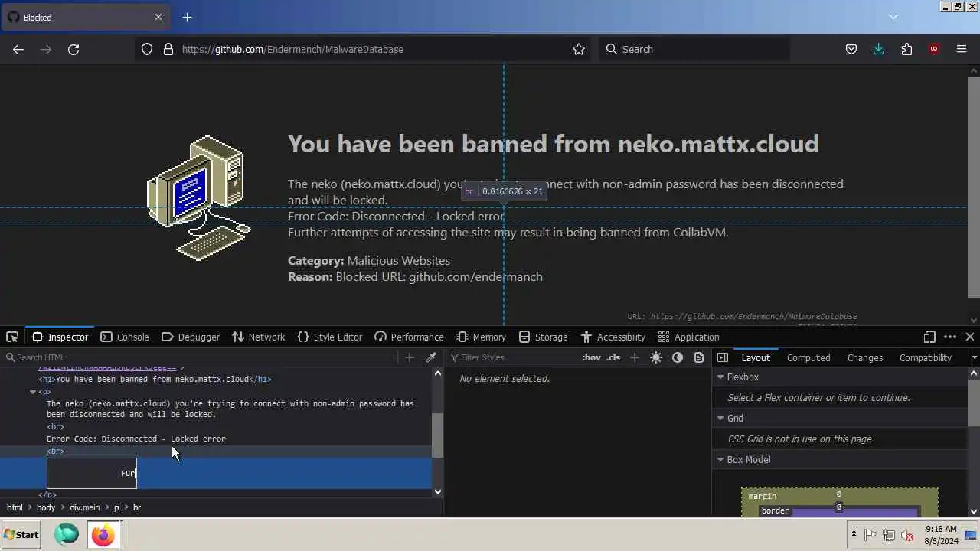Collapse the Grid section
This screenshot has width=980, height=551.
(x=720, y=419)
